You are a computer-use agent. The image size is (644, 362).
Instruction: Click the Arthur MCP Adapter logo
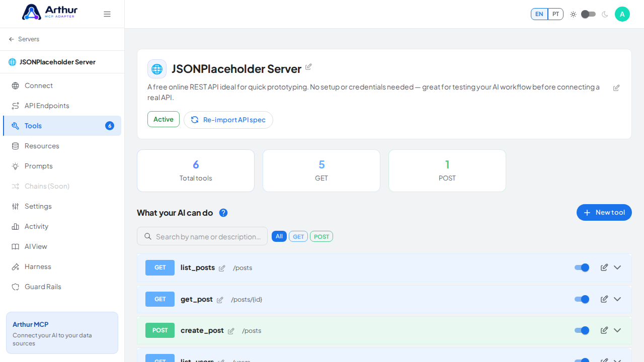[x=50, y=12]
